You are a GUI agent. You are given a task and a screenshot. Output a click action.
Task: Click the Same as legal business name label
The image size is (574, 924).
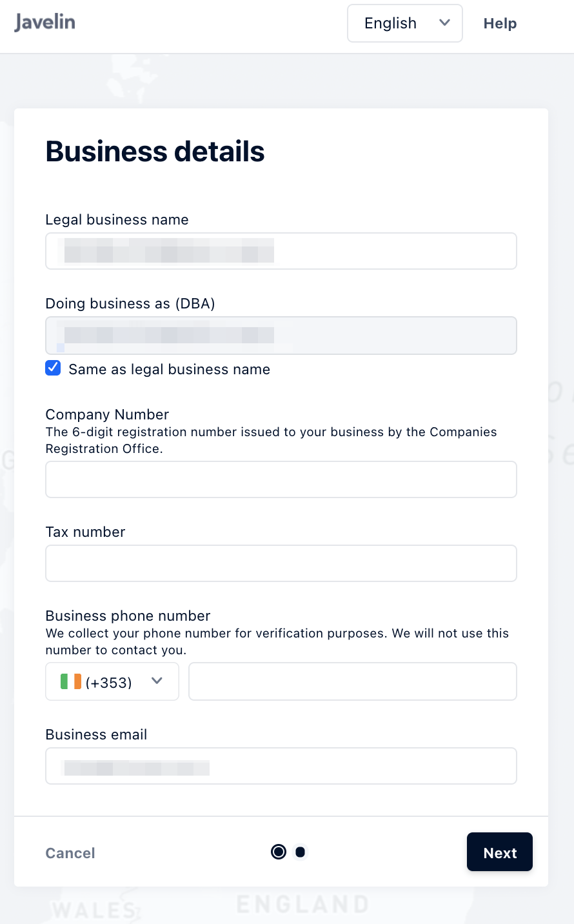pos(169,369)
